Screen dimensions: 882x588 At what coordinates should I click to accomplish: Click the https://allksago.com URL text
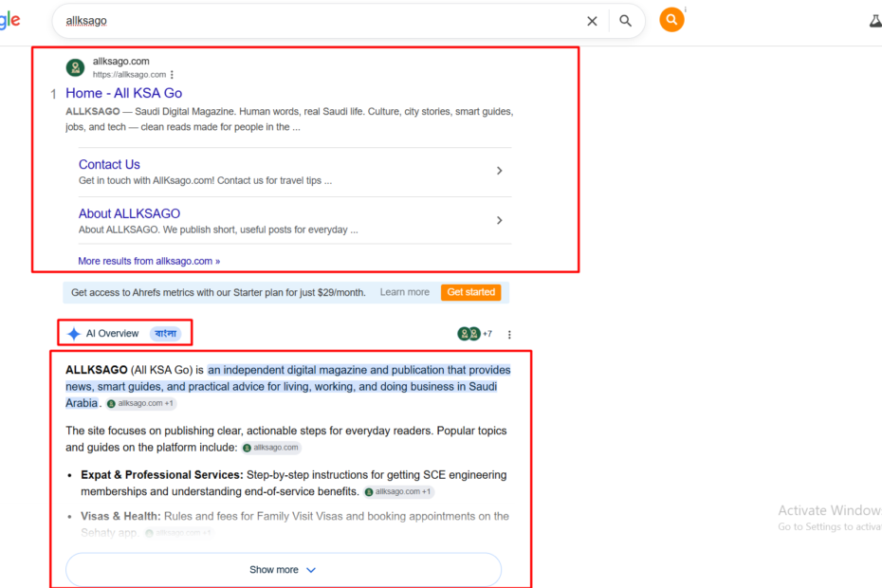tap(129, 74)
